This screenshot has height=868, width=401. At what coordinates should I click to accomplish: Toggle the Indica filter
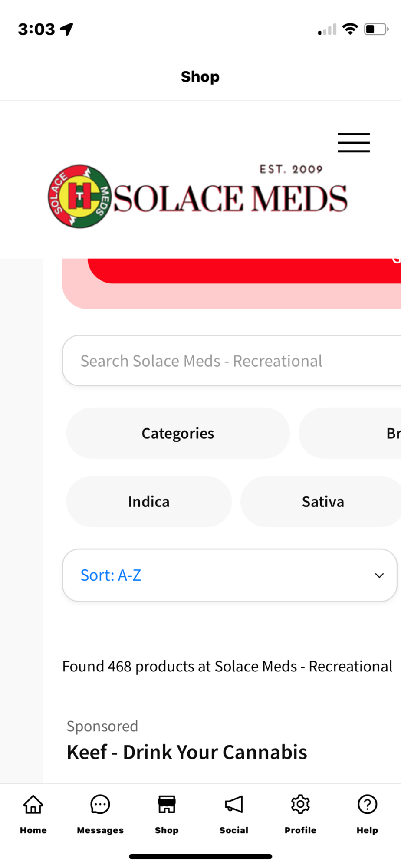[x=149, y=502]
